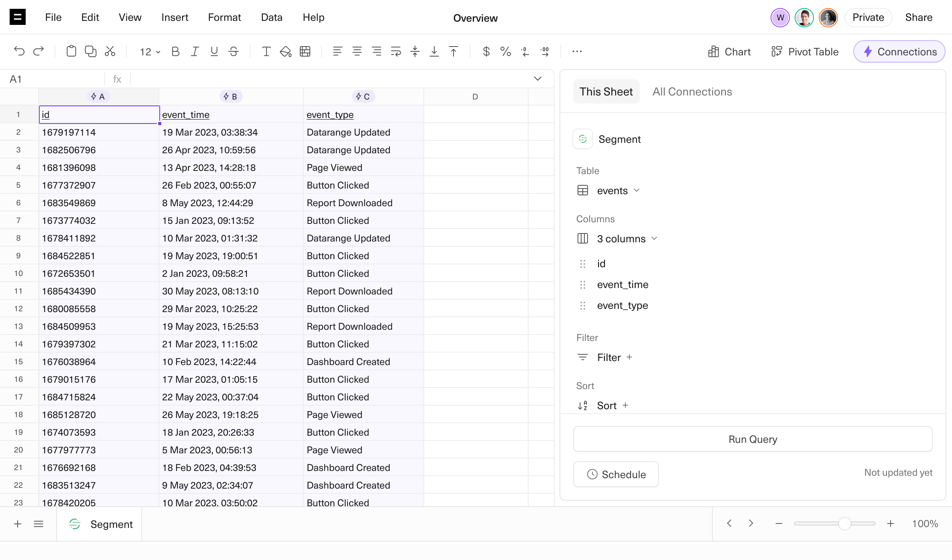Click the zoom slider handle
The height and width of the screenshot is (560, 952).
click(844, 523)
